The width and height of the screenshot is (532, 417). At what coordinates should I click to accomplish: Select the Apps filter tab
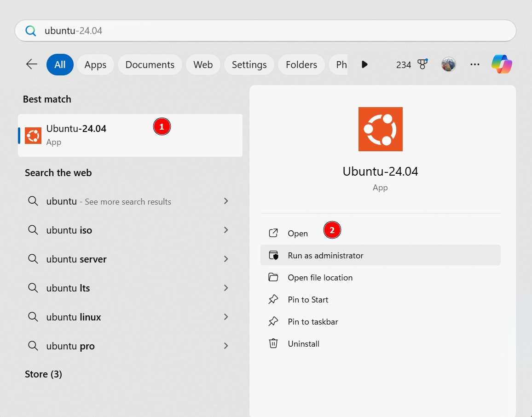click(95, 65)
